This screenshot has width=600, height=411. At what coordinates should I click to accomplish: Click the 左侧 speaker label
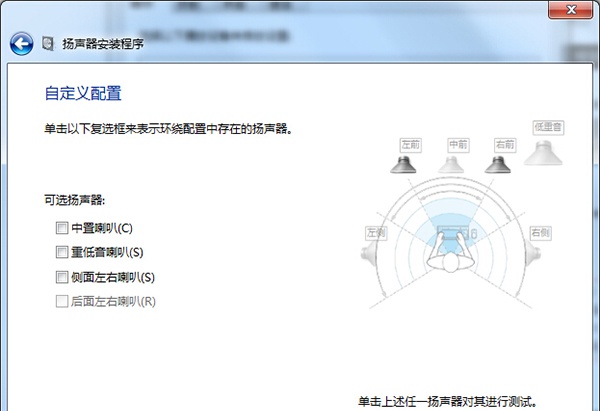pos(377,233)
